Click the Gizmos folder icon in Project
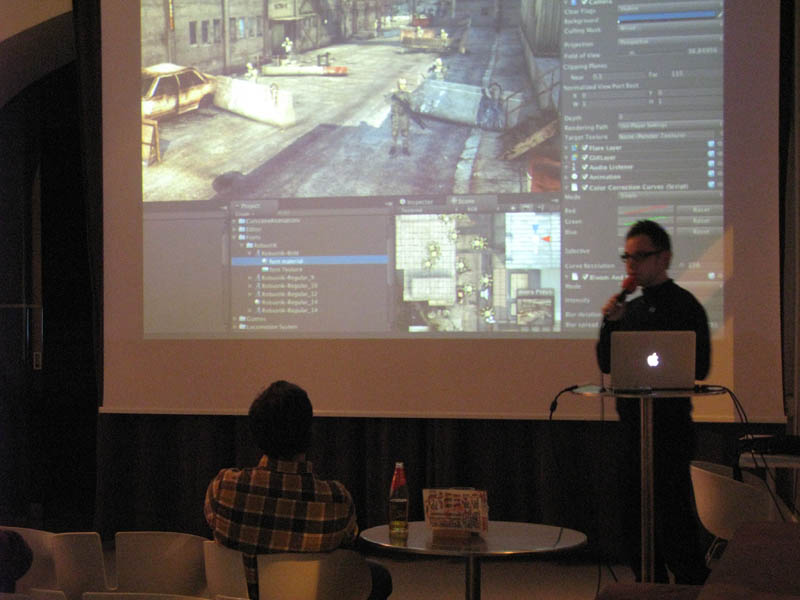Image resolution: width=800 pixels, height=600 pixels. (x=242, y=319)
